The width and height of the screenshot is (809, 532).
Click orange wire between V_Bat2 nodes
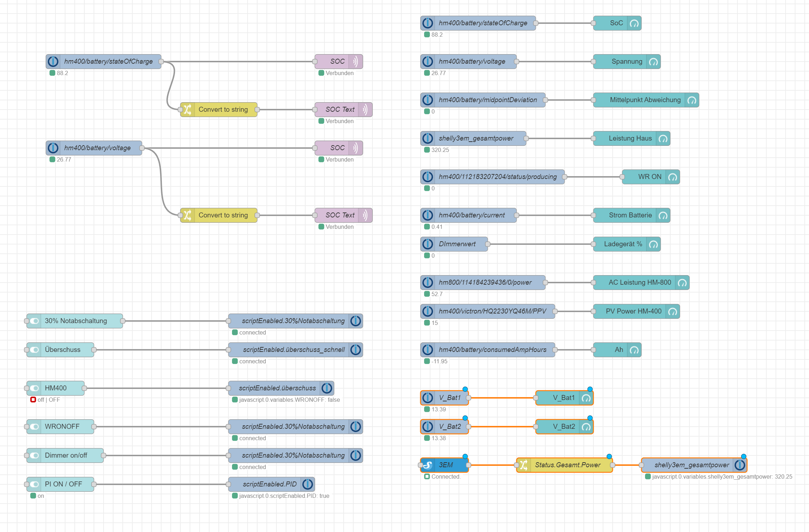tap(502, 427)
